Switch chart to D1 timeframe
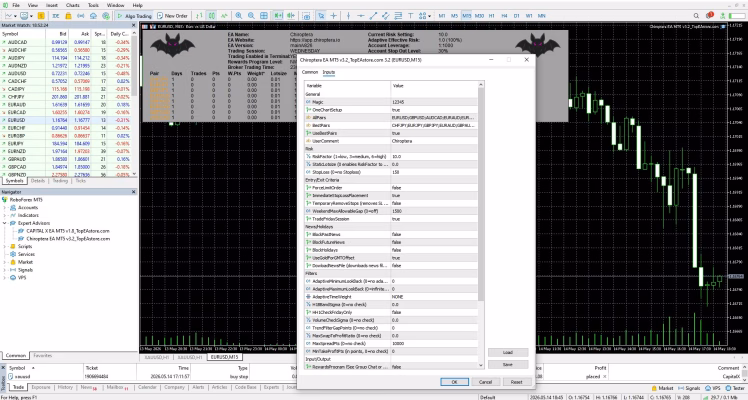This screenshot has width=748, height=400. 516,16
